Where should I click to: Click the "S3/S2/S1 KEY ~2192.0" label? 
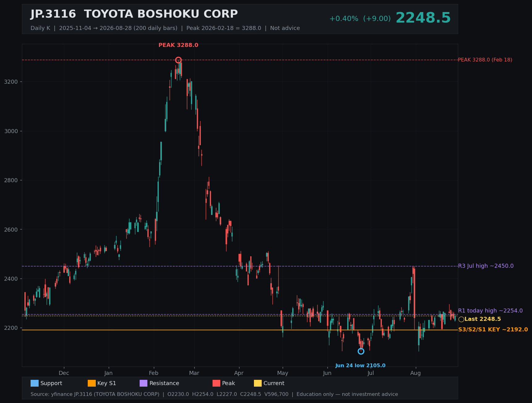pyautogui.click(x=493, y=330)
